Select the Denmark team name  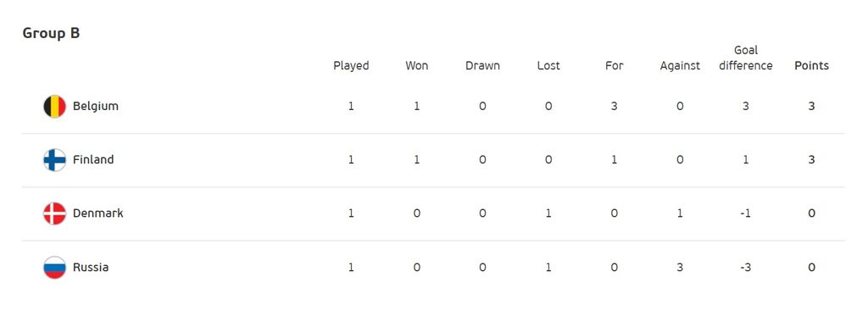[x=98, y=213]
